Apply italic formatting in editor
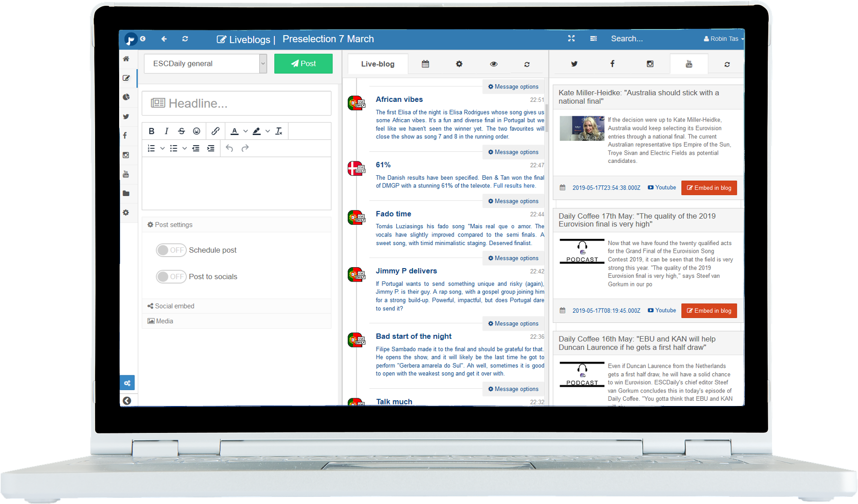The height and width of the screenshot is (504, 858). click(x=166, y=131)
